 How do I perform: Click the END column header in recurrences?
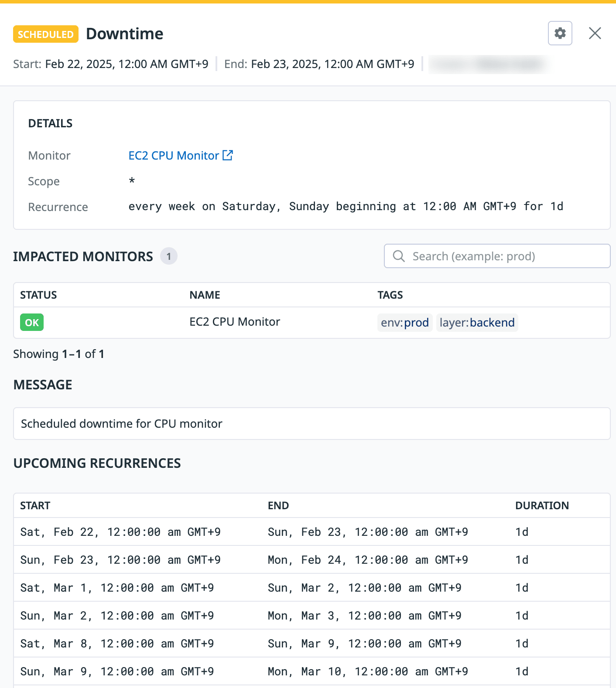tap(278, 506)
